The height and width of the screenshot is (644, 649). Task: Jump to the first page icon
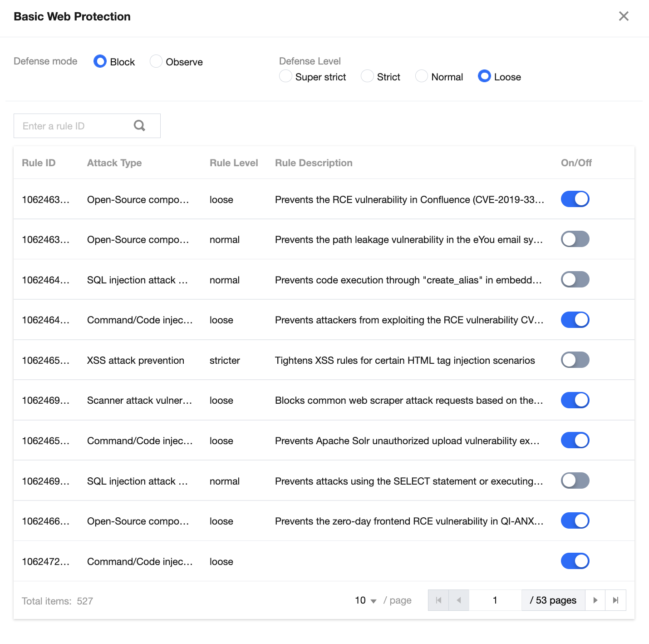pos(438,600)
